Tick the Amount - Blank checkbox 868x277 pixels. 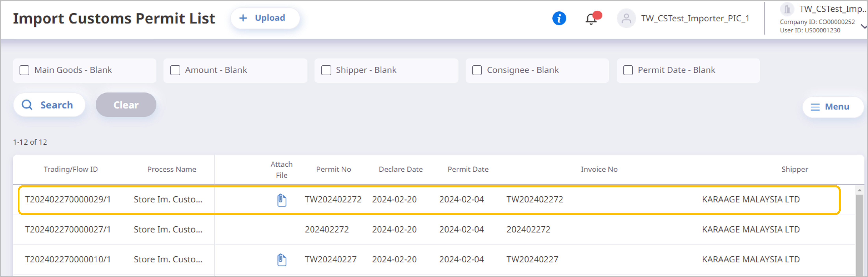[x=175, y=70]
